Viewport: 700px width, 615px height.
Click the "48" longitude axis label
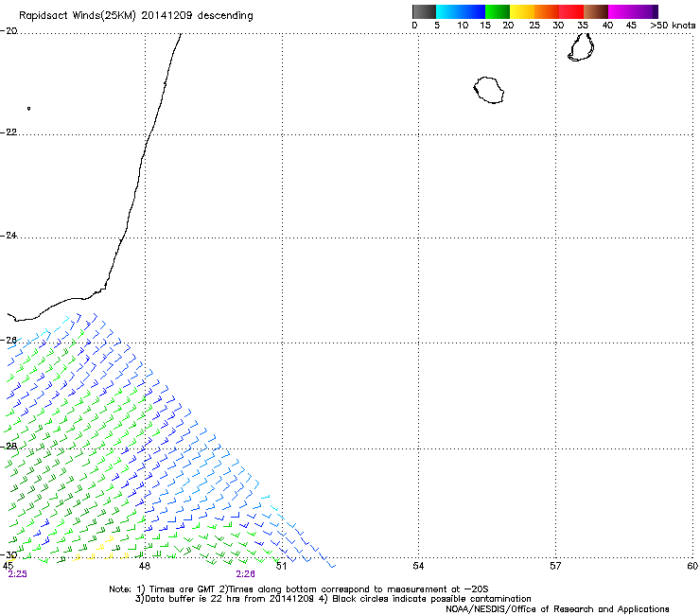tap(144, 566)
